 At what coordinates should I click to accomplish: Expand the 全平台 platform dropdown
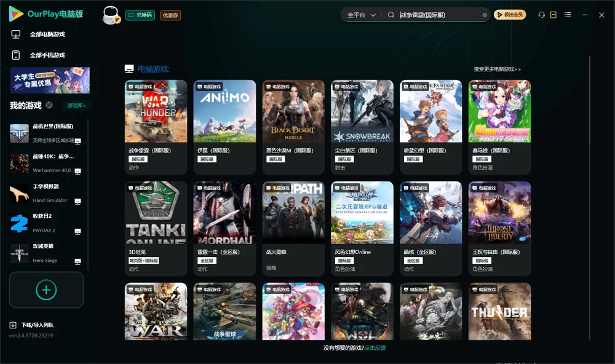pos(361,15)
